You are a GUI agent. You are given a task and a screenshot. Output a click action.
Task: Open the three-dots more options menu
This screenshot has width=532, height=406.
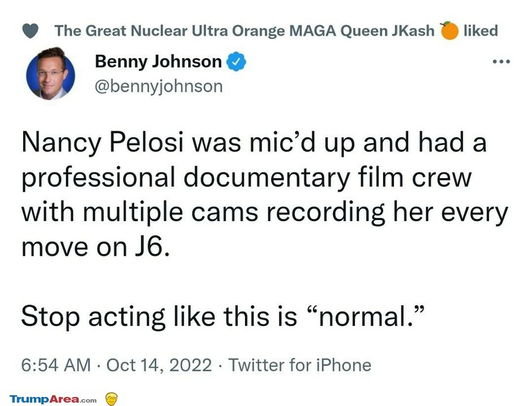point(502,62)
